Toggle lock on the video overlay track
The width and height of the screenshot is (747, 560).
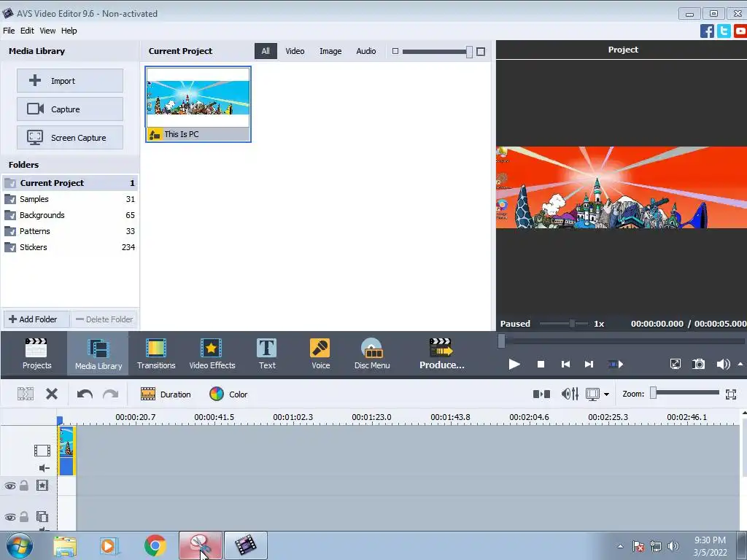tap(24, 517)
